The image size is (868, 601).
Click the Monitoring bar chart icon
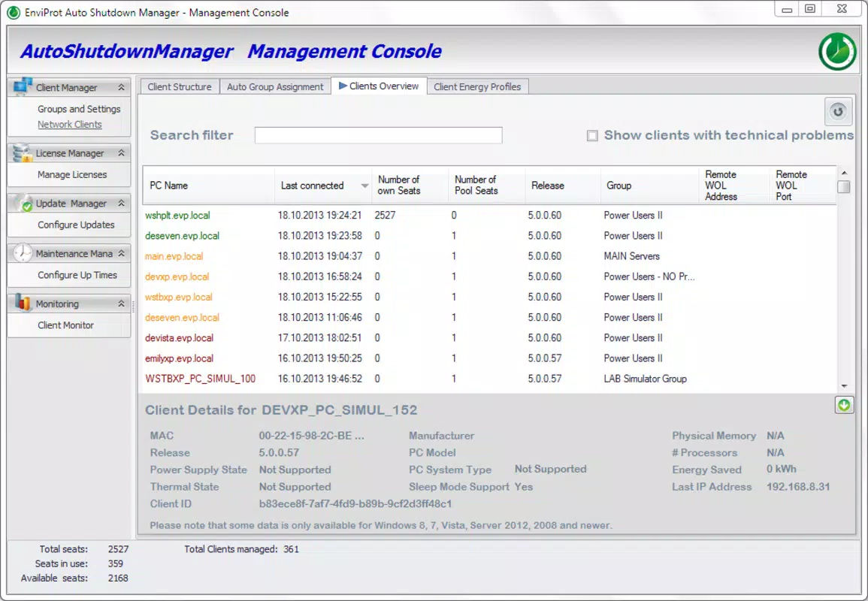(x=23, y=303)
